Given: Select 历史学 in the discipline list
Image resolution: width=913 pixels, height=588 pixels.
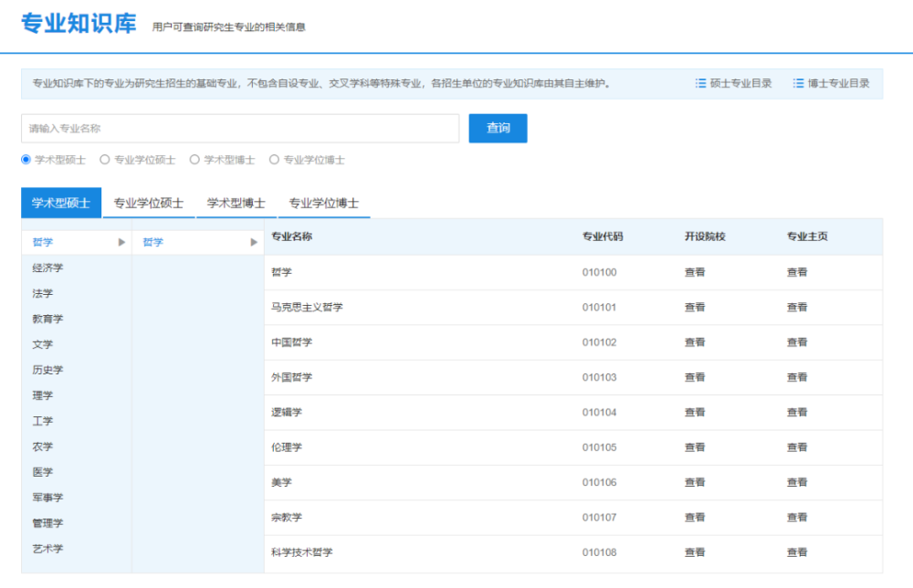Looking at the screenshot, I should point(47,370).
